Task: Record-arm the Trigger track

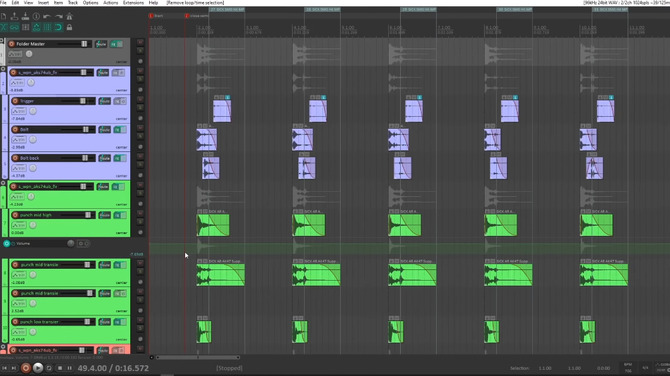Action: [x=15, y=101]
